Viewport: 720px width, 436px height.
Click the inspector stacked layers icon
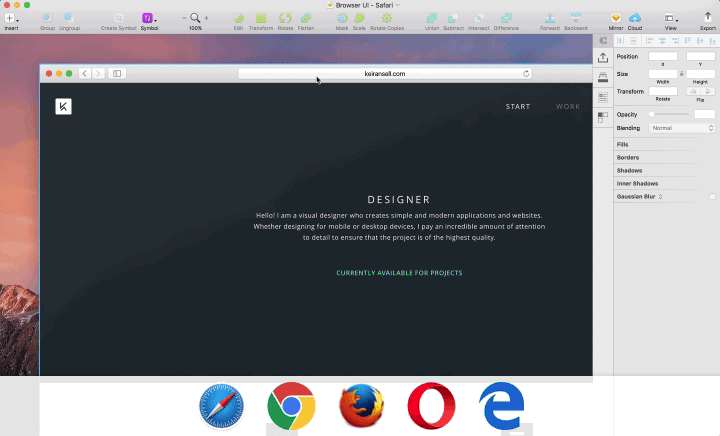pos(603,77)
